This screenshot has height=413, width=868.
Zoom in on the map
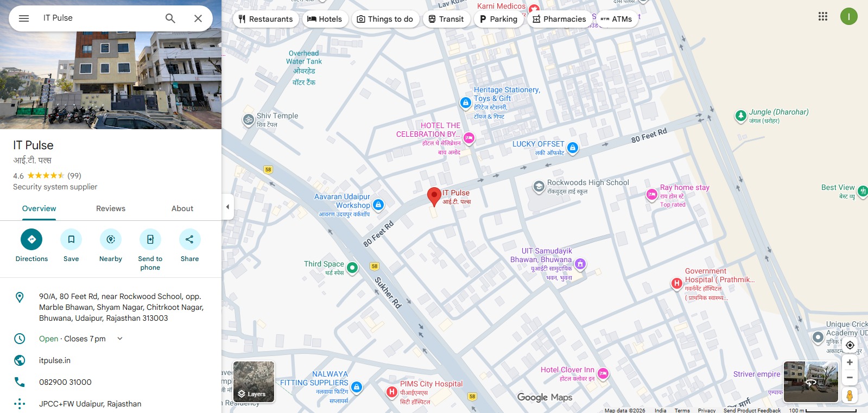(x=850, y=363)
